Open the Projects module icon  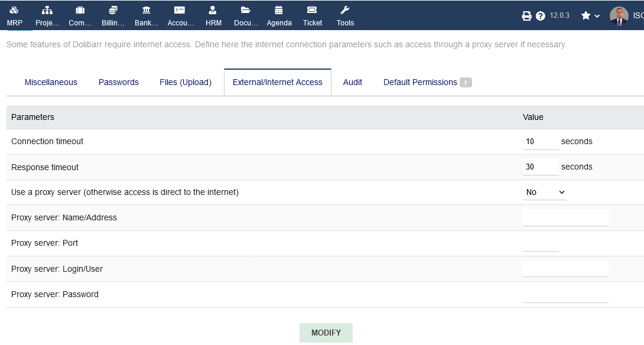(47, 10)
